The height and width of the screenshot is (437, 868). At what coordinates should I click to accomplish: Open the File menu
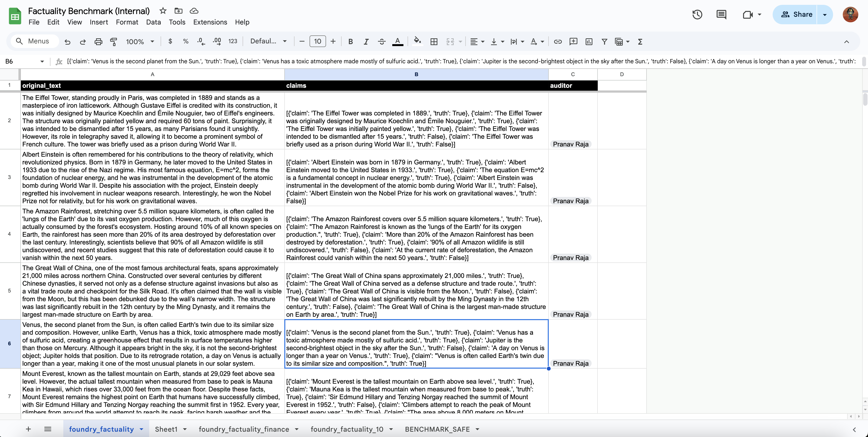click(x=34, y=22)
